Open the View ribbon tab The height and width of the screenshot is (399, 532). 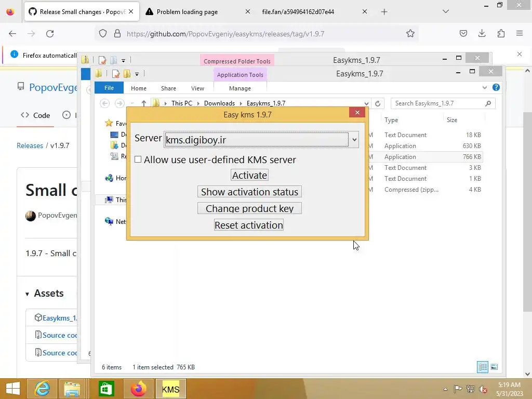(x=197, y=88)
